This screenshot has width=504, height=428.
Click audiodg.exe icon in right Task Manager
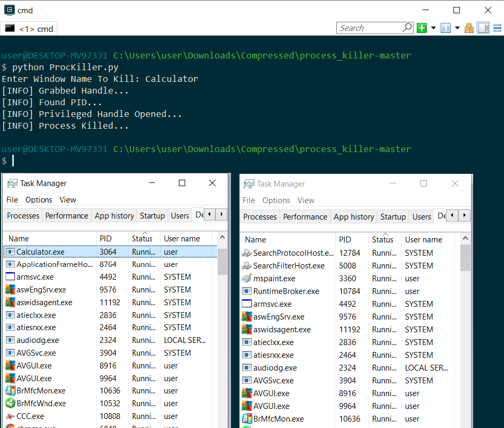pos(247,367)
